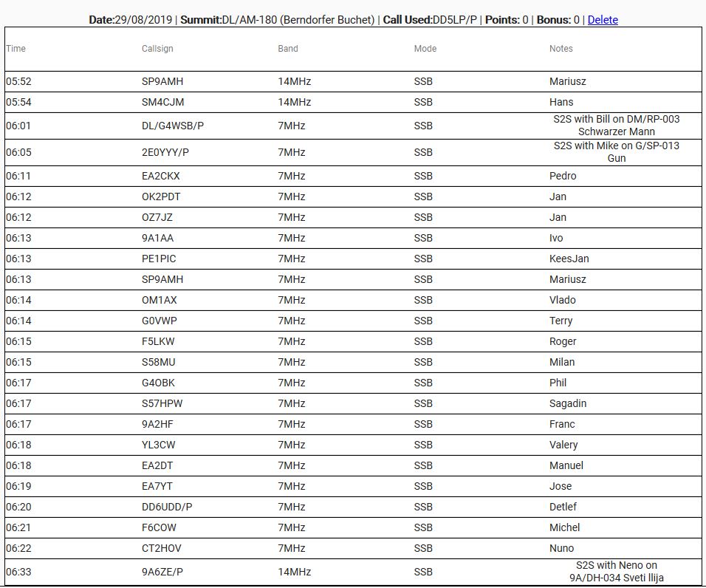Click the Time column header
The width and height of the screenshot is (706, 588).
click(16, 49)
